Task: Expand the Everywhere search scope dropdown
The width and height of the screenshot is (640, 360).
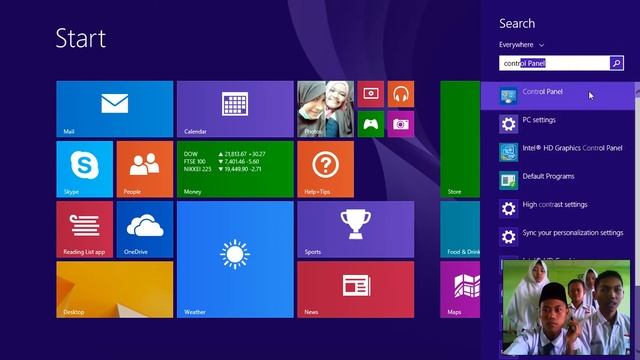Action: (521, 45)
